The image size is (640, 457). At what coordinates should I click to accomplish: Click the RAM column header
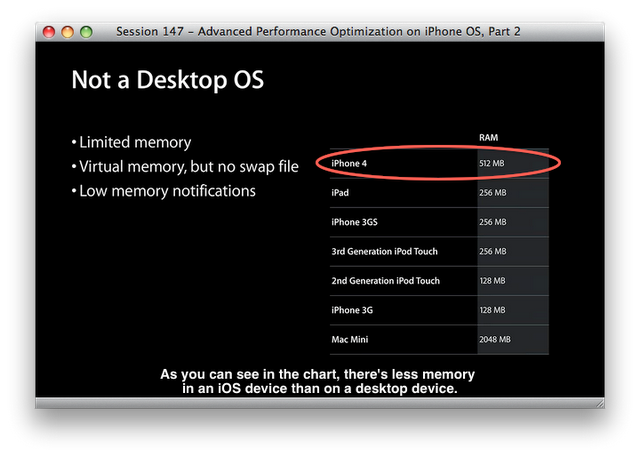(x=488, y=137)
